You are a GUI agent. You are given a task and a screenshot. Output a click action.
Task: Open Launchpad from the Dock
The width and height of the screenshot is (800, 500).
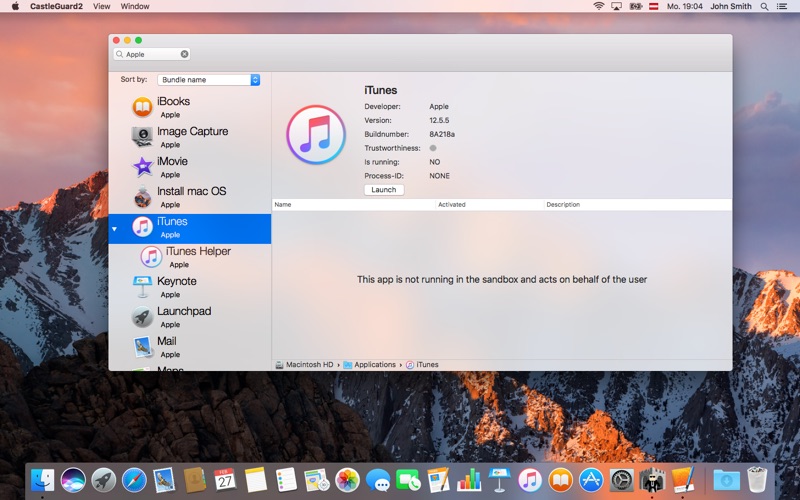[x=104, y=480]
